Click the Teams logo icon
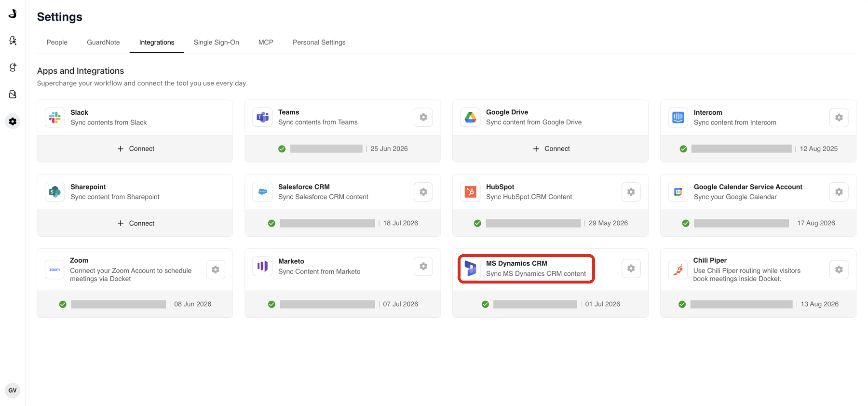Viewport: 868px width, 406px height. (263, 117)
